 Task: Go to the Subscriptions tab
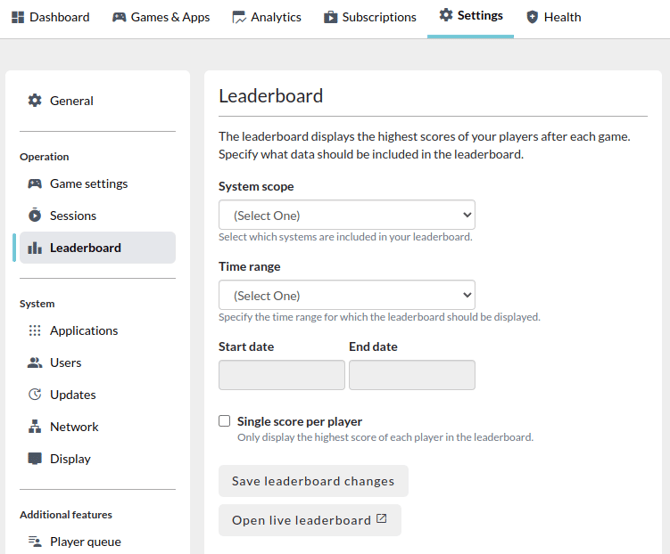tap(370, 17)
